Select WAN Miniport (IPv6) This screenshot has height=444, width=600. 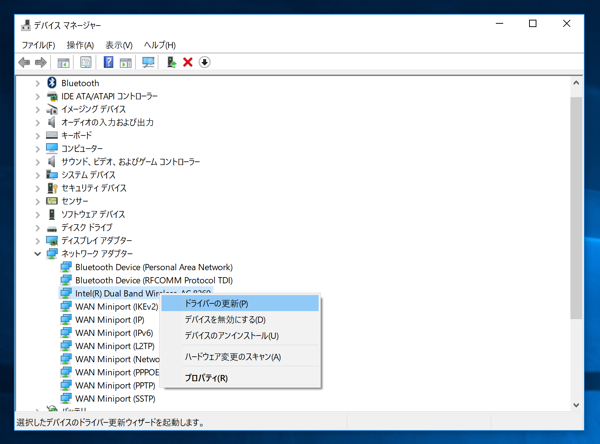[x=114, y=333]
